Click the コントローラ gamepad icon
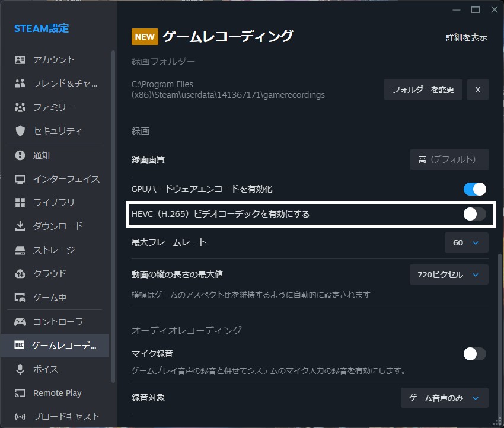The image size is (504, 428). tap(20, 322)
